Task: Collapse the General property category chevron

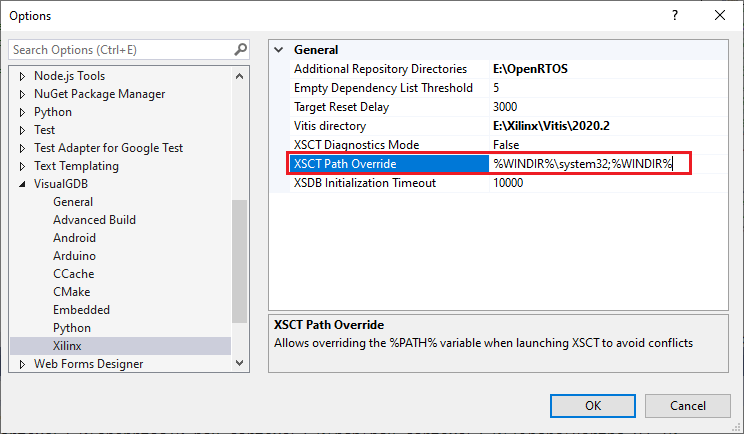Action: click(279, 49)
